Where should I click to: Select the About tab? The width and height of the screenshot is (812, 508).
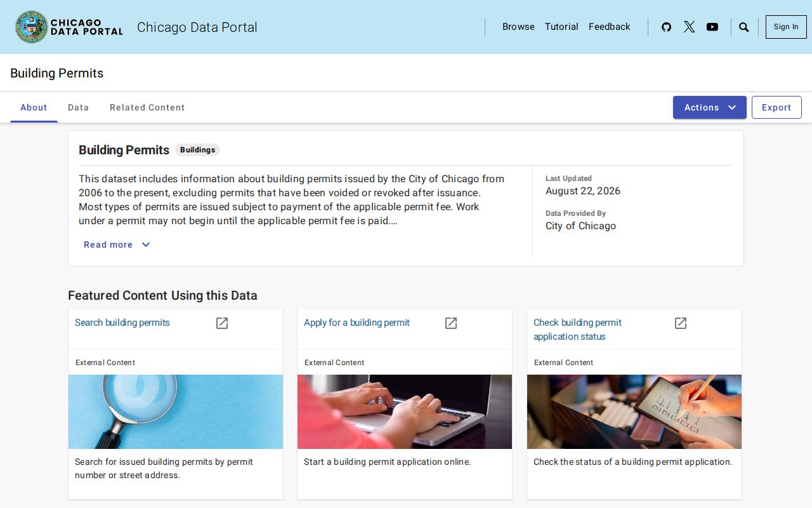(34, 107)
